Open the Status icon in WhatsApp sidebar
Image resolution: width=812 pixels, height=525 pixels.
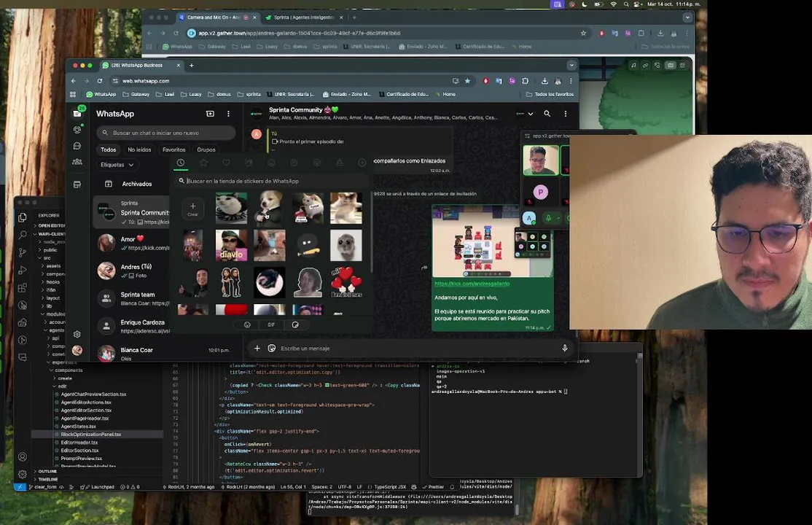(77, 130)
